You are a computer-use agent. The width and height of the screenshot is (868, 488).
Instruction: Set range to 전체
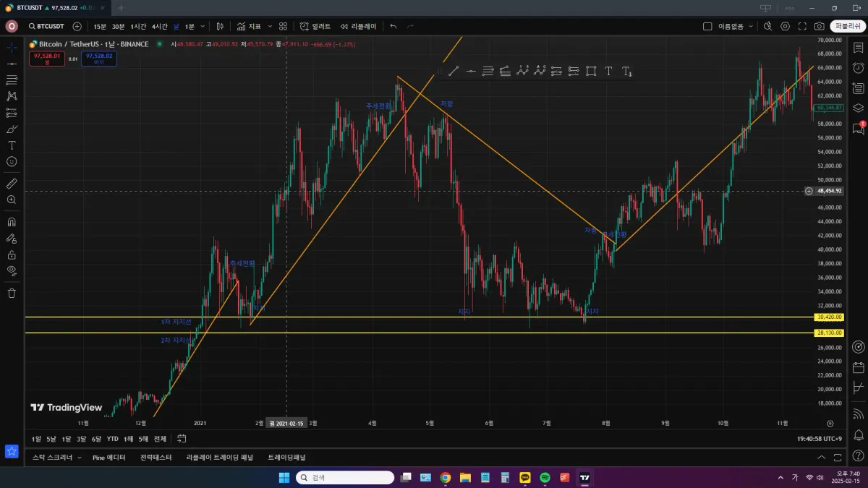(x=160, y=439)
